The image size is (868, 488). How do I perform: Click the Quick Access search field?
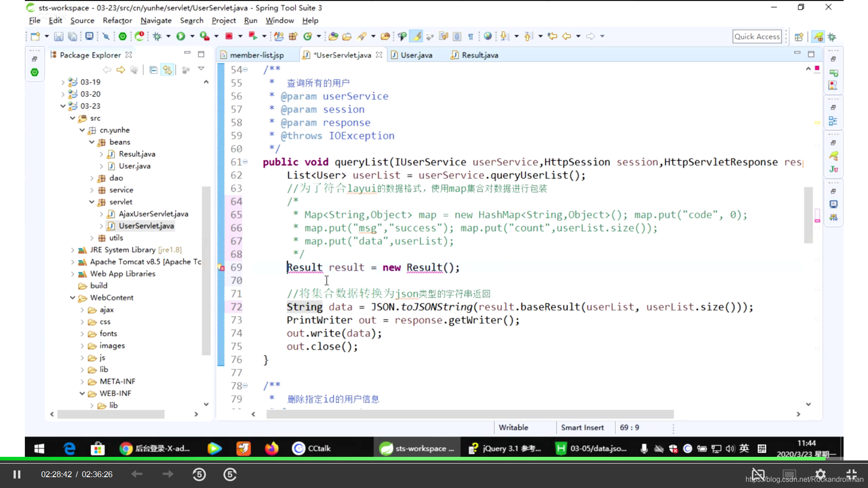click(757, 37)
